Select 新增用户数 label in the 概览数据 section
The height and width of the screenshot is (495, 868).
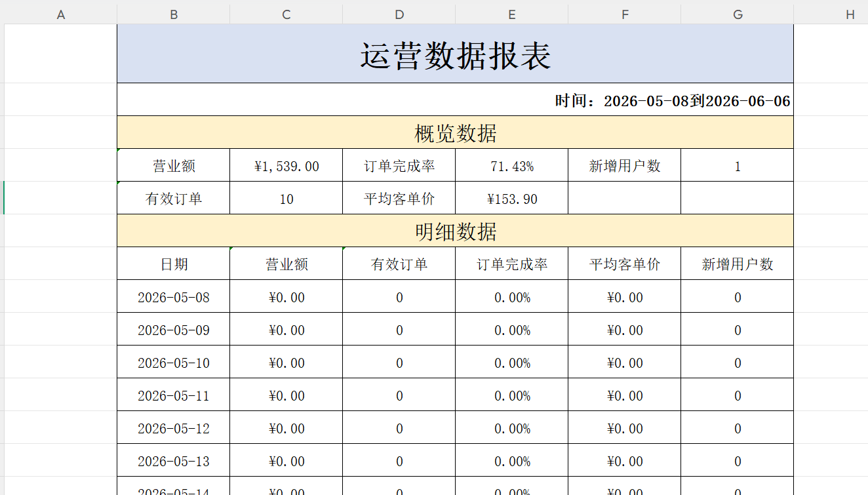click(625, 165)
